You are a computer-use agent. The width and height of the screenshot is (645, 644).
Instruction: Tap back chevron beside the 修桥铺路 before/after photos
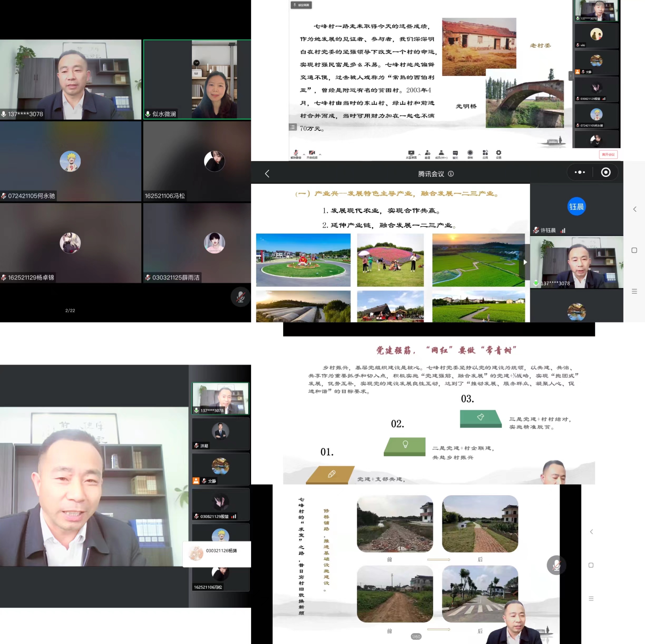591,532
